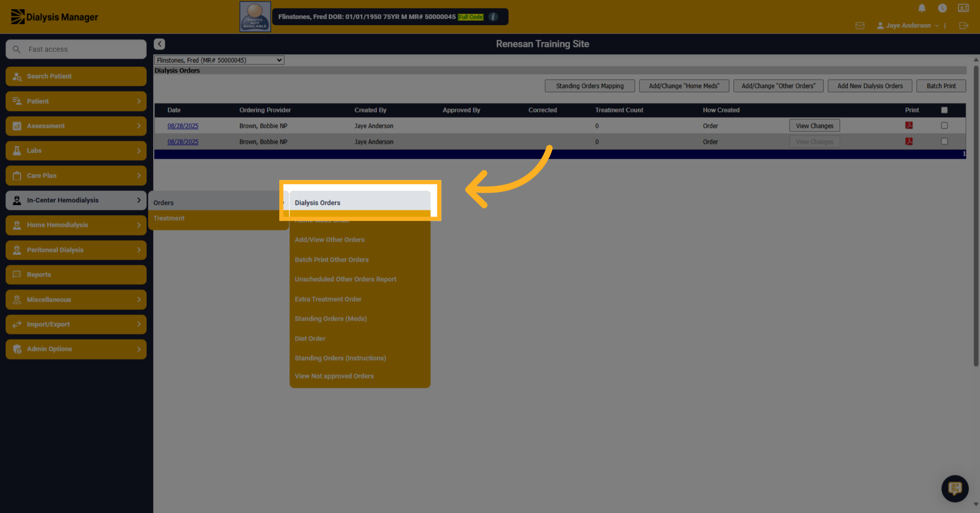The height and width of the screenshot is (513, 980).
Task: Click the logout icon
Action: coord(964,26)
